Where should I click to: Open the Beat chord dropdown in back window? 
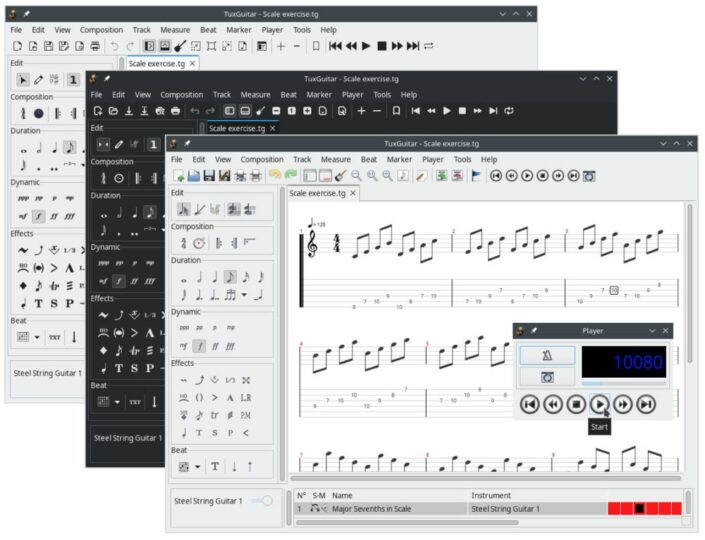37,337
